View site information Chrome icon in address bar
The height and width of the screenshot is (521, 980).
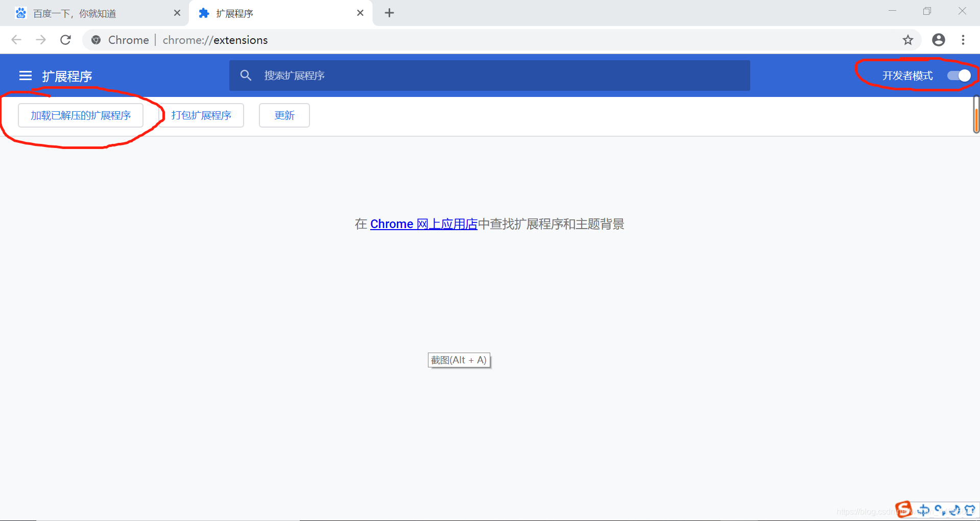coord(96,40)
